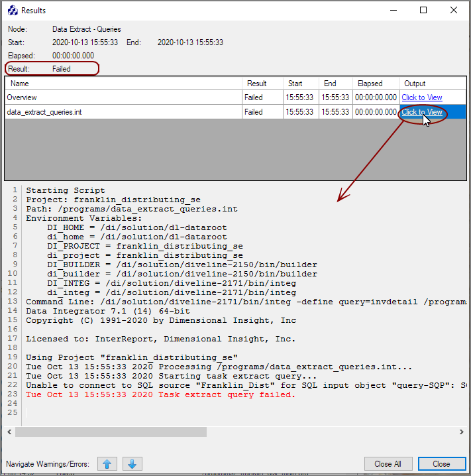Open Click to View for Overview row
The image size is (471, 476).
point(422,97)
